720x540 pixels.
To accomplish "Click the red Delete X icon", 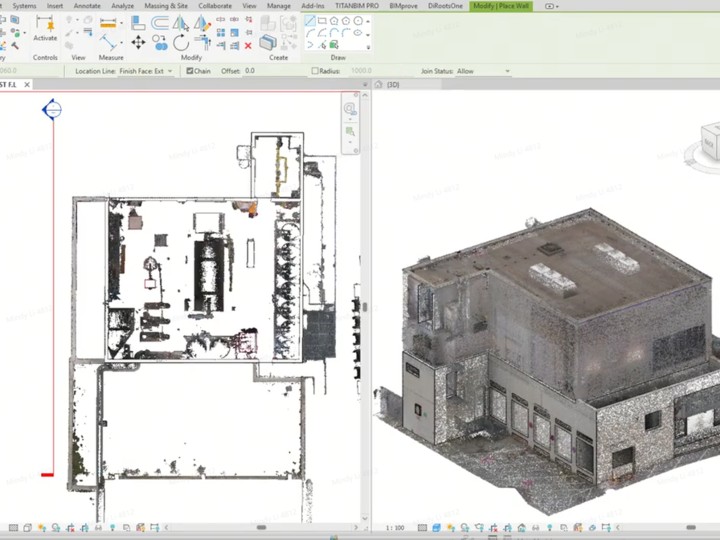I will pos(248,45).
